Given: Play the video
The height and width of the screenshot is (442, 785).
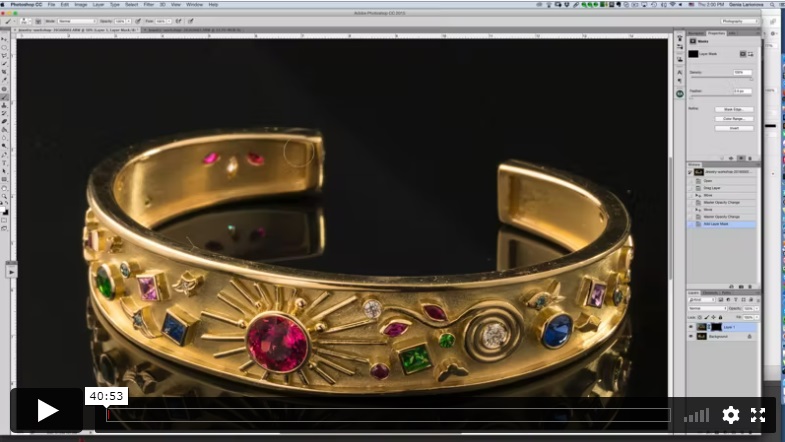Looking at the screenshot, I should (47, 410).
